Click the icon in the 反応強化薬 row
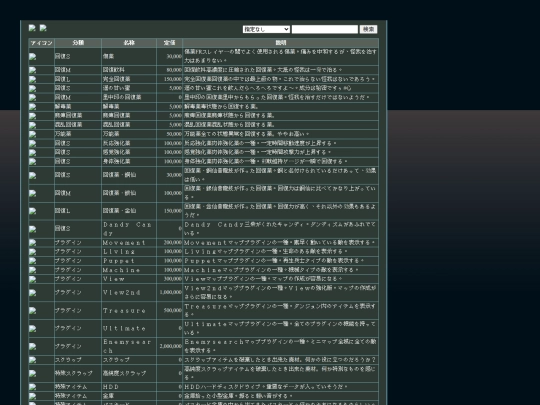The height and width of the screenshot is (405, 540). coord(32,143)
